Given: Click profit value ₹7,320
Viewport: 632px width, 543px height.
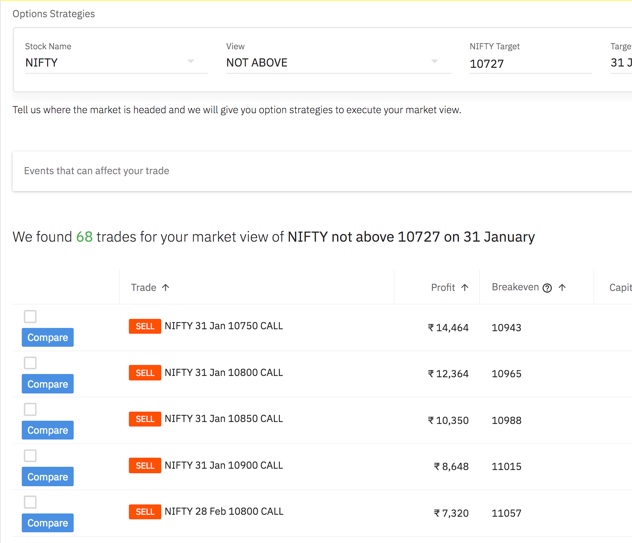Looking at the screenshot, I should (x=451, y=513).
